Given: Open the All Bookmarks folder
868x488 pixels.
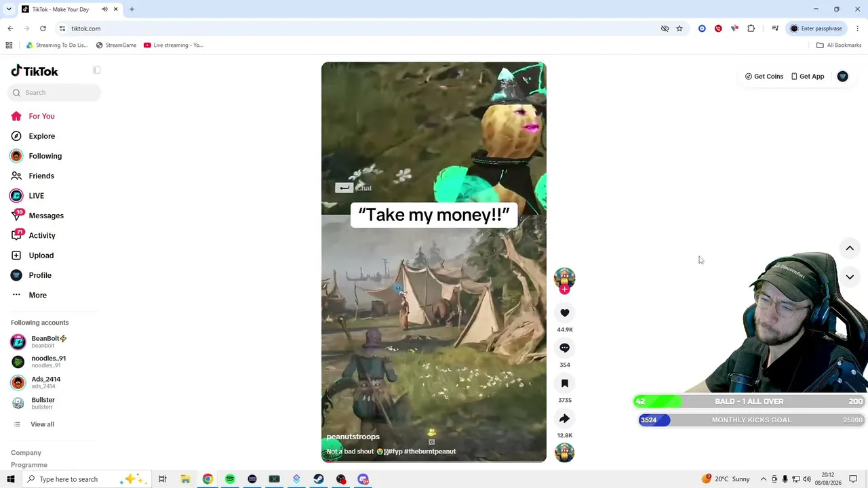Looking at the screenshot, I should 839,45.
